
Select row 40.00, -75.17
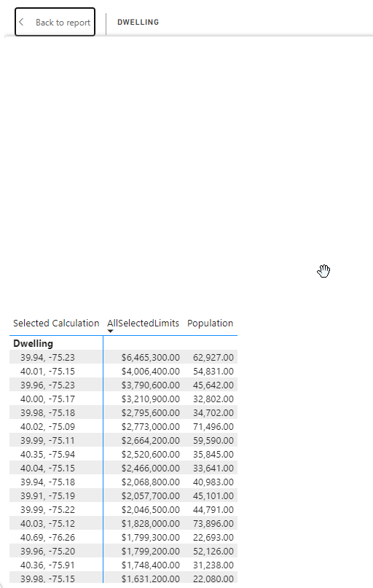(47, 399)
